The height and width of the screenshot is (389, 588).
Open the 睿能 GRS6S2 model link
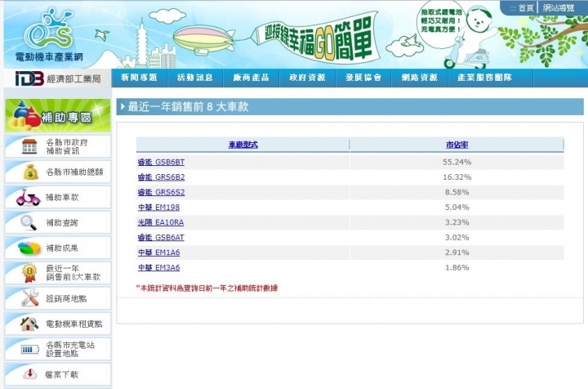[x=161, y=192]
